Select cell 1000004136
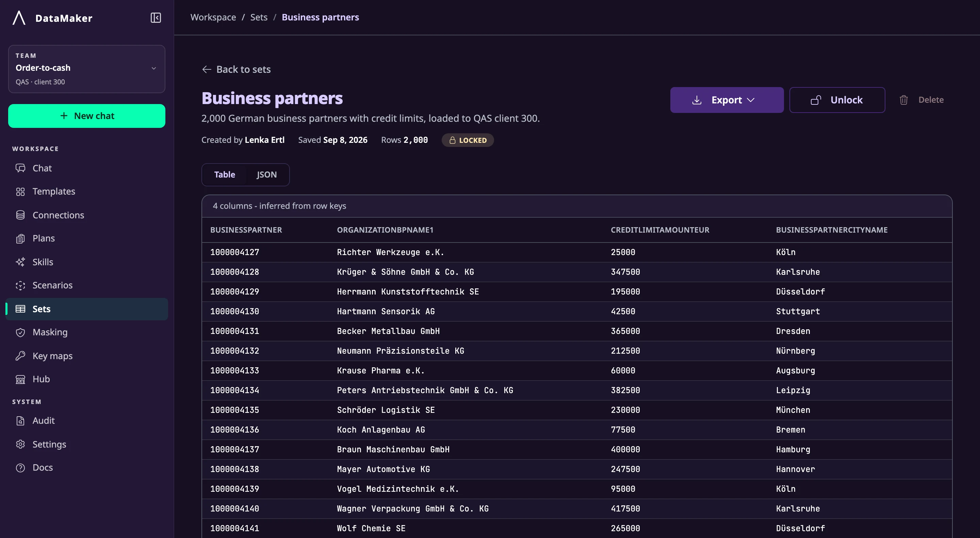Image resolution: width=980 pixels, height=538 pixels. point(235,430)
